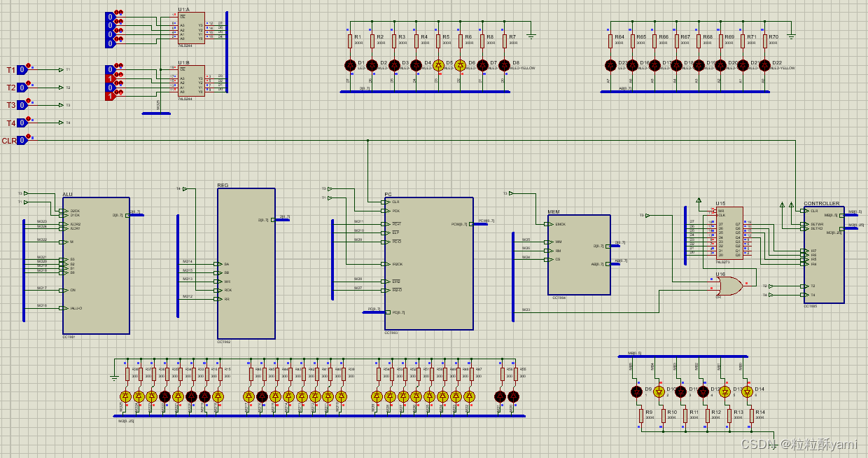Select resistor R64
Screen dimensions: 868x458
(610, 40)
